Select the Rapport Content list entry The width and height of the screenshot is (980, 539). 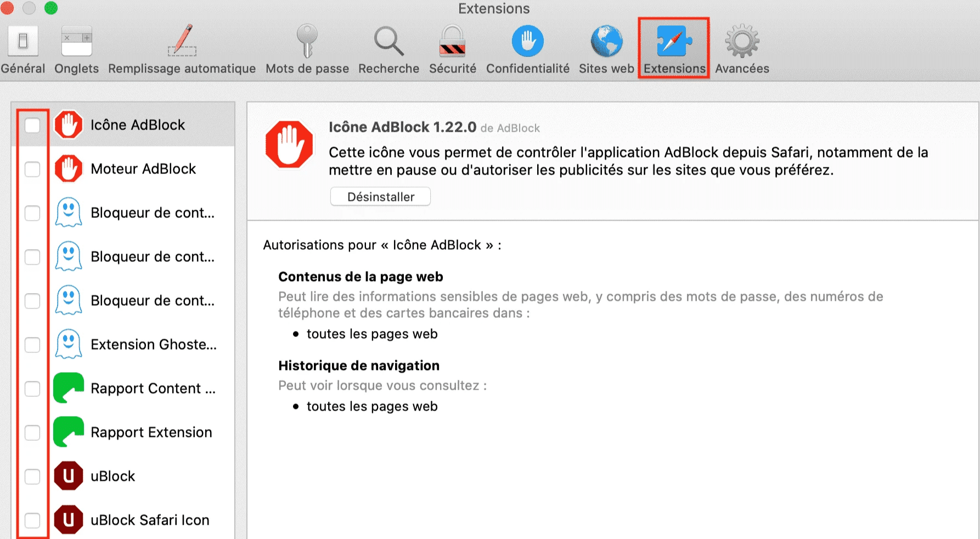pyautogui.click(x=153, y=389)
